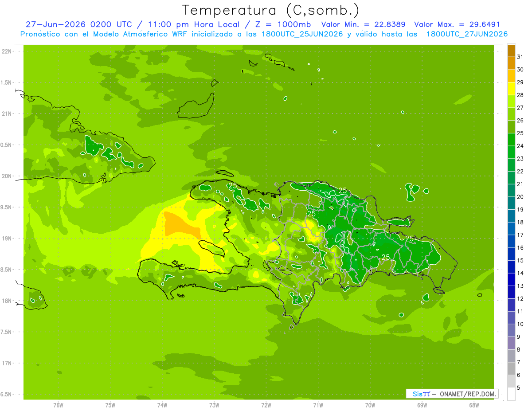Click the legend label "20"

[520, 197]
